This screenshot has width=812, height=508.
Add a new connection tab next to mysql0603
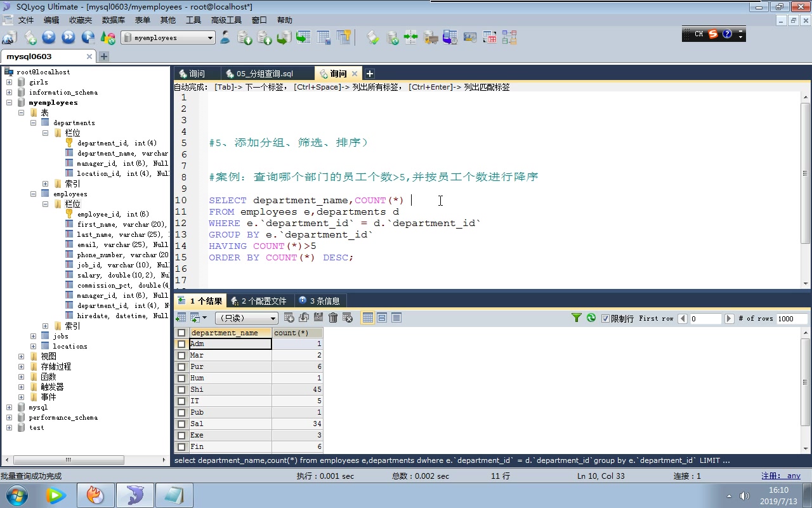[x=104, y=57]
